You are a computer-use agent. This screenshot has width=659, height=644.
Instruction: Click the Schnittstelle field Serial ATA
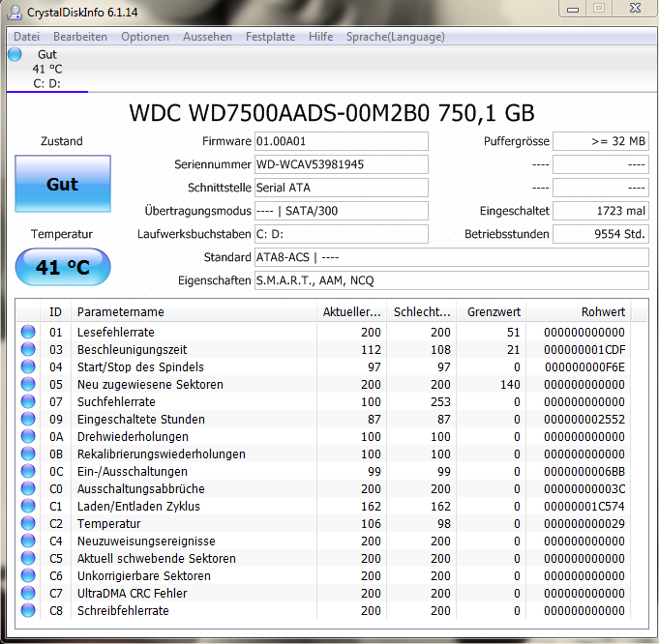(342, 188)
